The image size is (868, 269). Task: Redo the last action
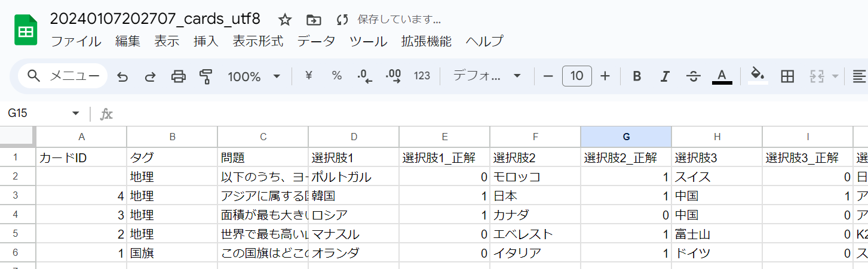151,76
